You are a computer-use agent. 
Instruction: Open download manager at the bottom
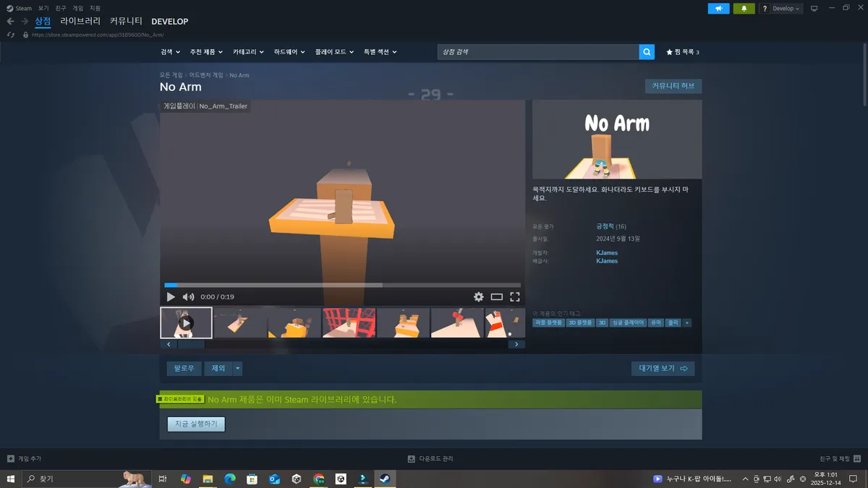[x=430, y=458]
